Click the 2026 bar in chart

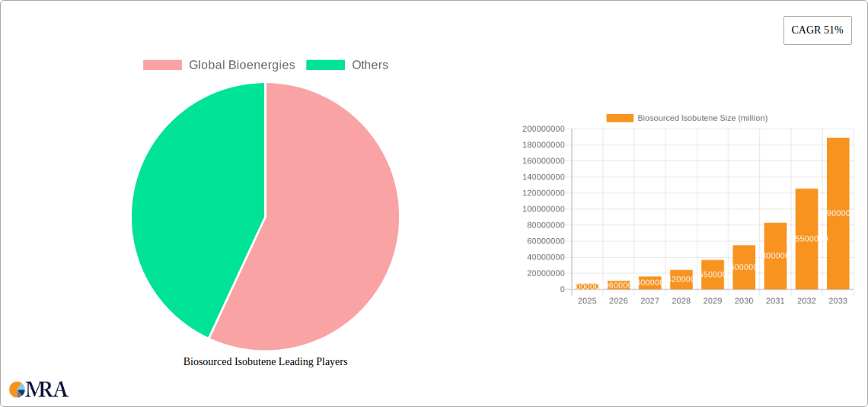click(618, 285)
